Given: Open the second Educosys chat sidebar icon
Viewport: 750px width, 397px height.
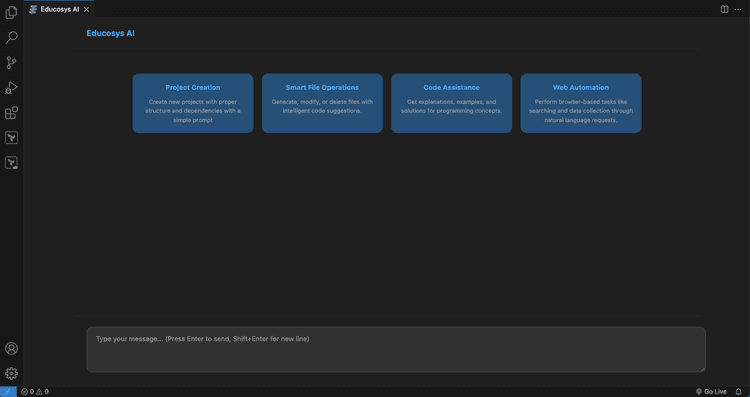Looking at the screenshot, I should (11, 163).
